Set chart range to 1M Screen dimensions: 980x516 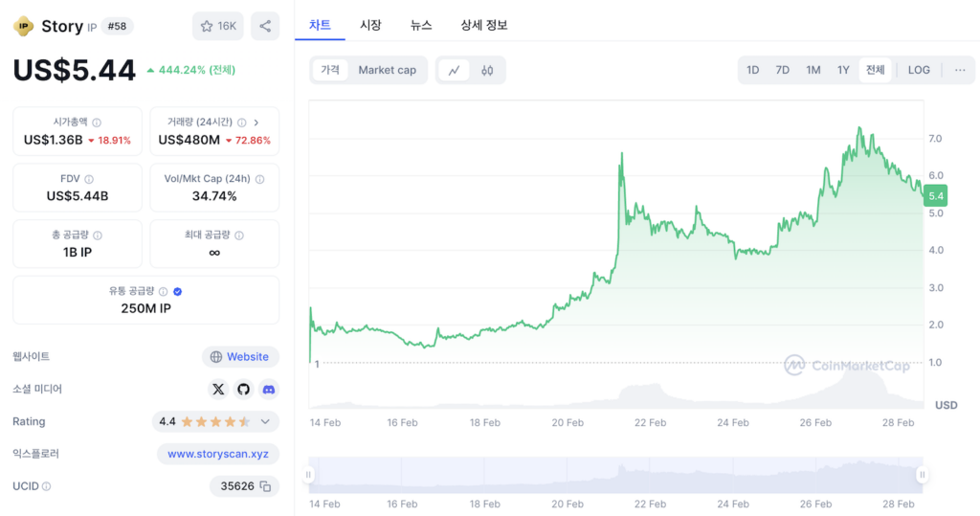(x=813, y=70)
